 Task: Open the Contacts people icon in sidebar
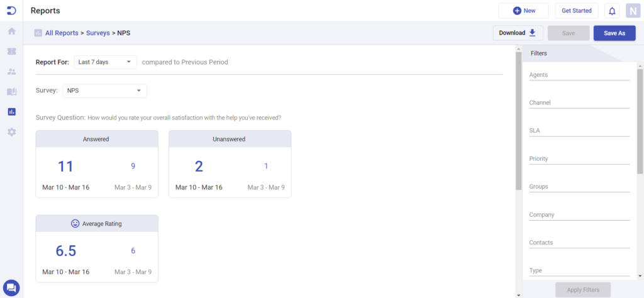point(11,72)
